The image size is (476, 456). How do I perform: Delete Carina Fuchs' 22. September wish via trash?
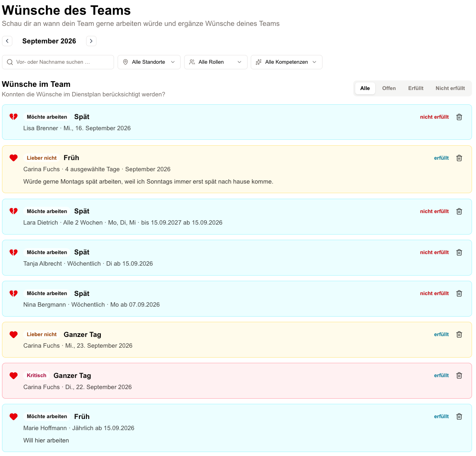459,375
